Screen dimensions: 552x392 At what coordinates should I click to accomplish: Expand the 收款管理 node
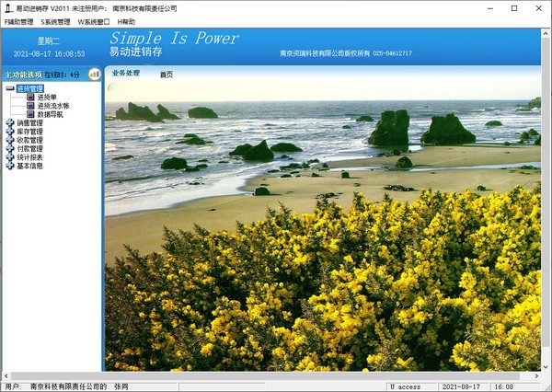(10, 140)
